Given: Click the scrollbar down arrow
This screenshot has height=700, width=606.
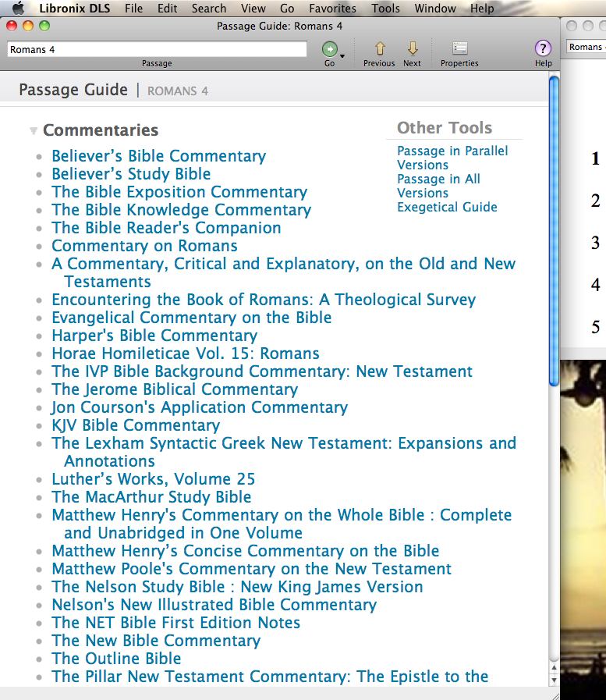Looking at the screenshot, I should (x=554, y=680).
